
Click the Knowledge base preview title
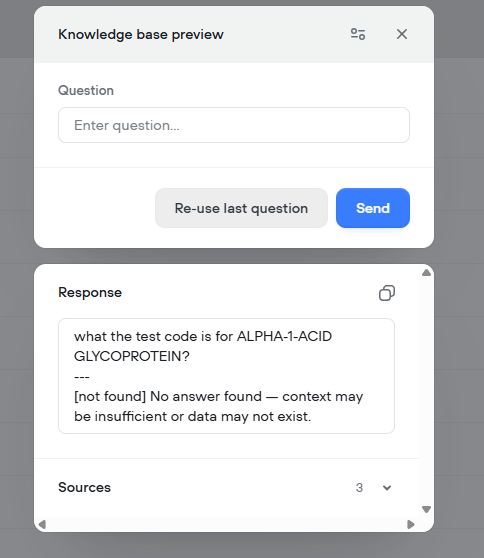pos(141,35)
